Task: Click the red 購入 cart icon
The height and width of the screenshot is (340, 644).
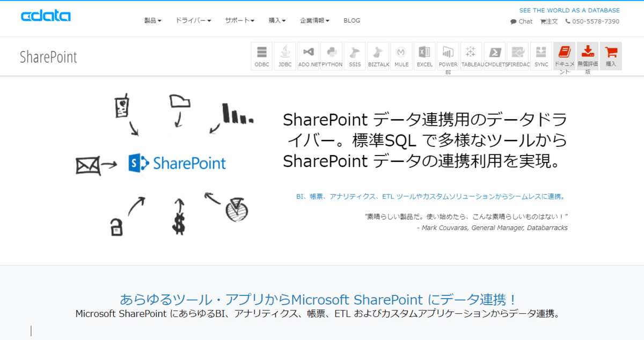Action: pyautogui.click(x=611, y=56)
